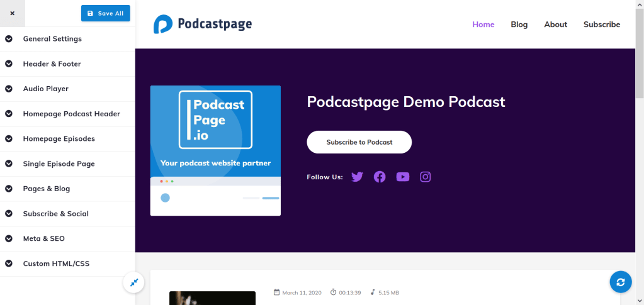Viewport: 644px width, 305px height.
Task: Expand the Subscribe & Social chevron
Action: (x=9, y=214)
